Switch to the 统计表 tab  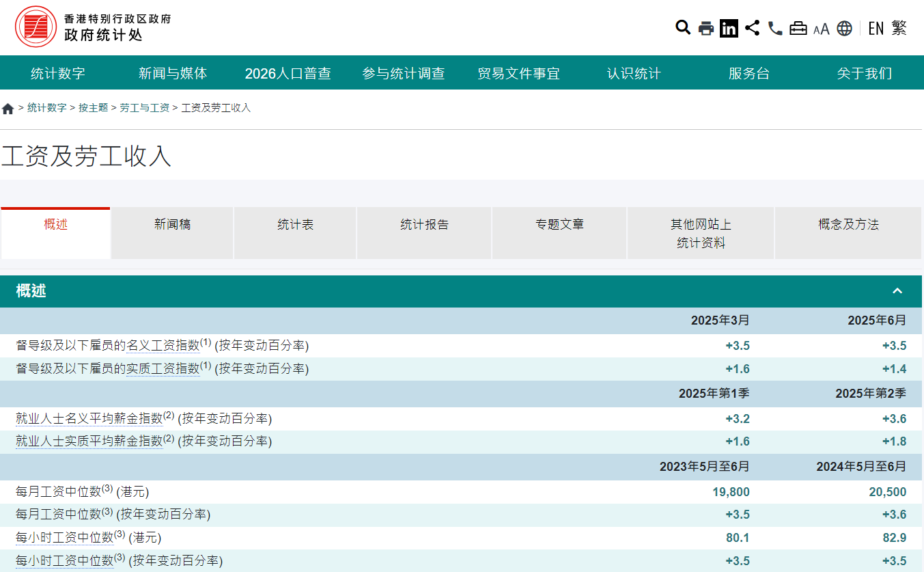pyautogui.click(x=295, y=225)
